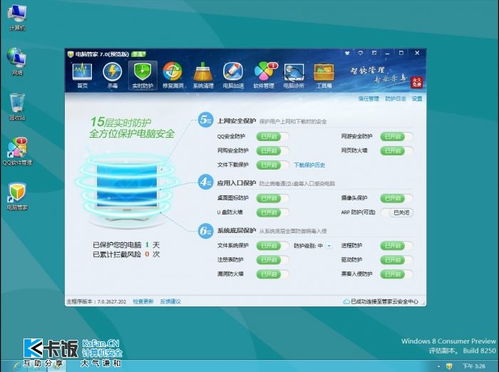Image resolution: width=499 pixels, height=372 pixels.
Task: Open the 回收站 recycle bin desktop icon
Action: point(17,107)
